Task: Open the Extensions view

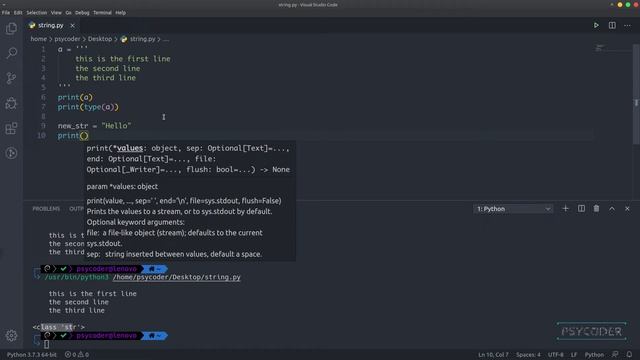Action: [11, 128]
